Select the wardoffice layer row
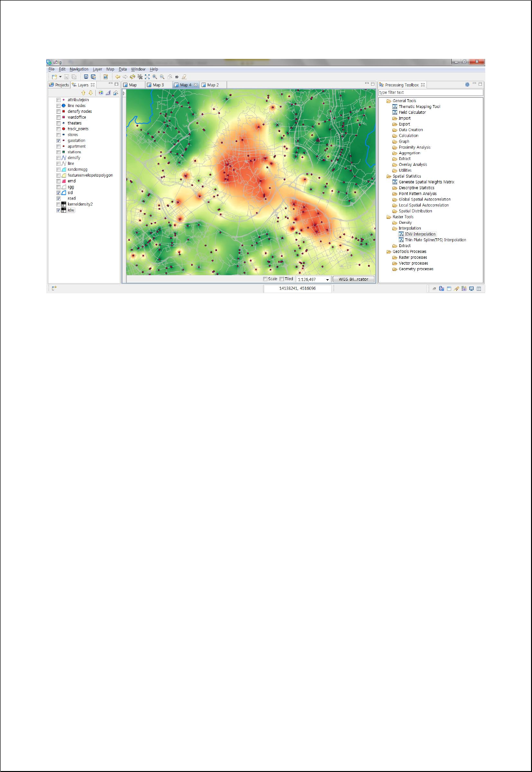 pyautogui.click(x=77, y=117)
